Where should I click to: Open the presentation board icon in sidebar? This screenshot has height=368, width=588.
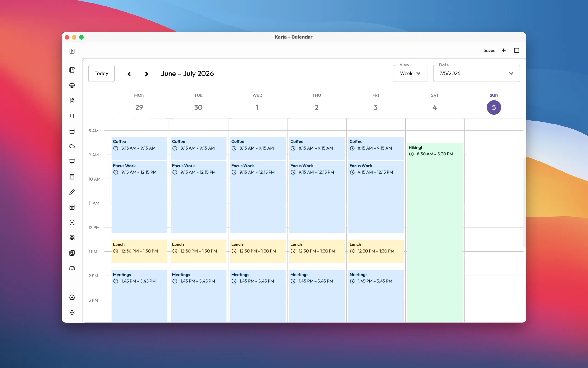(x=72, y=161)
